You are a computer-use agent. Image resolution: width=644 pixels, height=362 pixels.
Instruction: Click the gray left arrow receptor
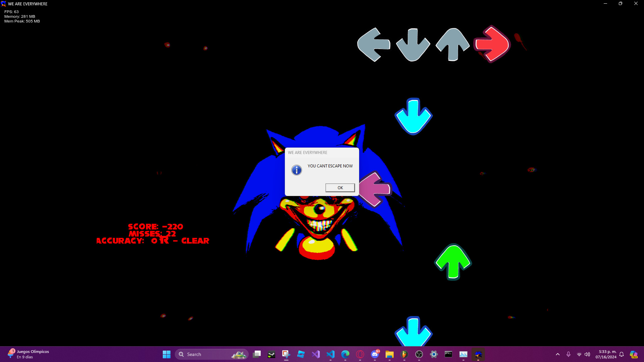[373, 45]
